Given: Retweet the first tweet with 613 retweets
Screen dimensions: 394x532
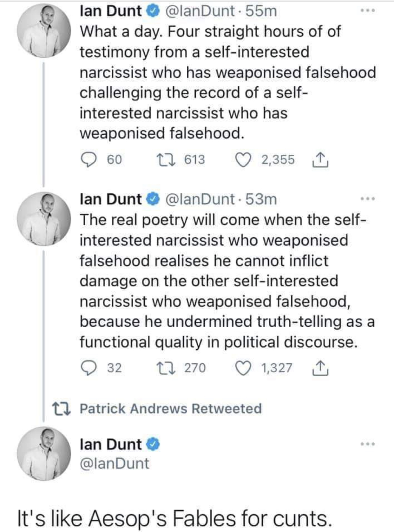Looking at the screenshot, I should click(166, 159).
